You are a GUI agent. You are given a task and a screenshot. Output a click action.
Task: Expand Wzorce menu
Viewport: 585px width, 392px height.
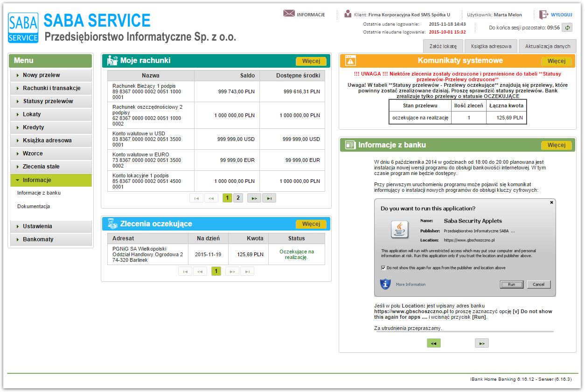tap(51, 154)
